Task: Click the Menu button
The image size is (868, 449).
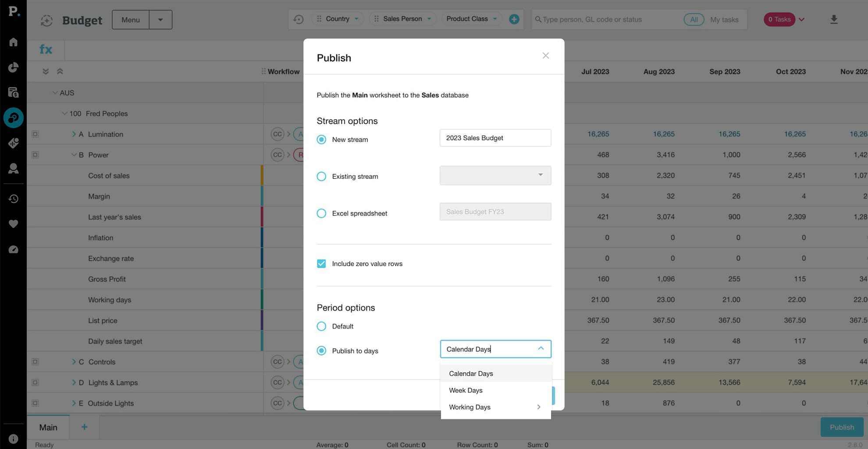Action: coord(131,20)
